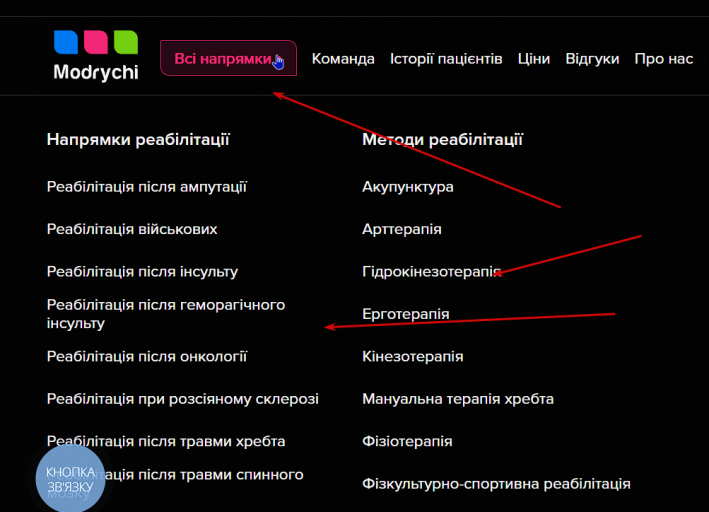This screenshot has height=512, width=709.
Task: Open Реабілітація після травми спинного мозку
Action: [175, 484]
